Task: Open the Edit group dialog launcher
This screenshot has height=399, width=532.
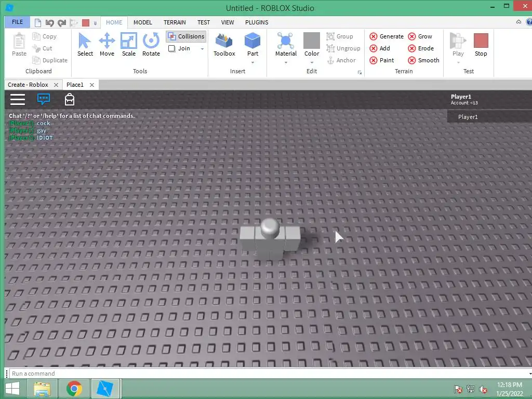Action: 360,73
